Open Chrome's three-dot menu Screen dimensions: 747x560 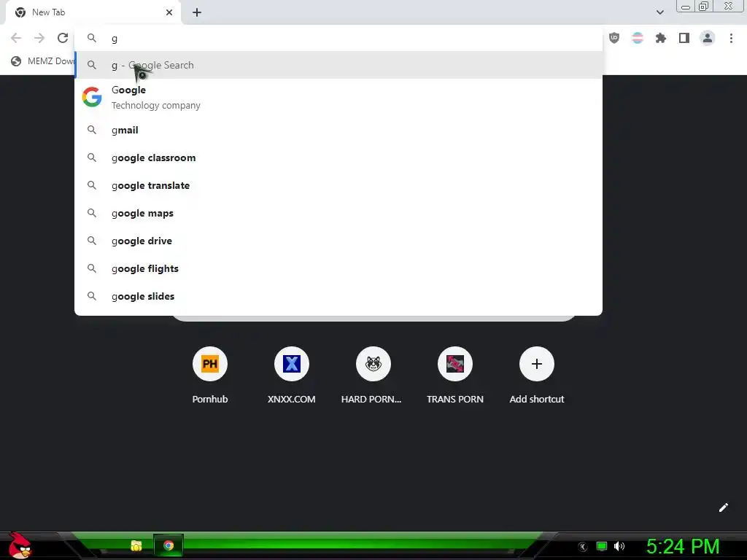[731, 38]
